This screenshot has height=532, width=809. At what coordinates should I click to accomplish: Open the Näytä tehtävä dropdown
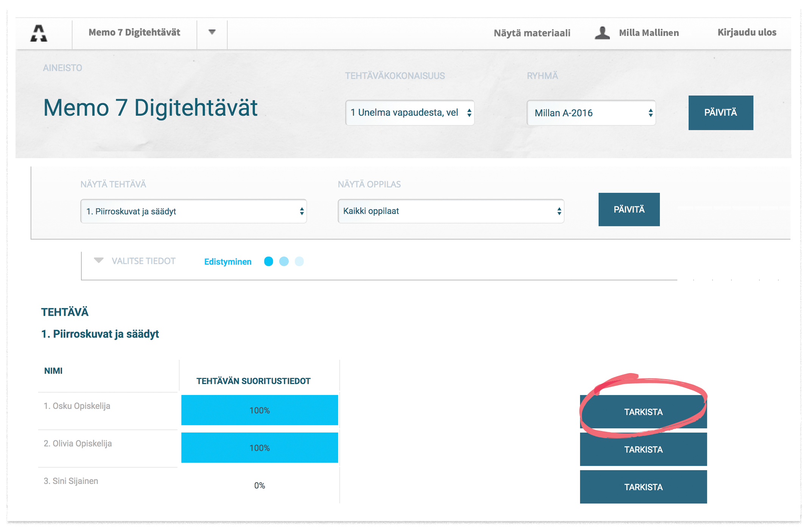coord(193,211)
